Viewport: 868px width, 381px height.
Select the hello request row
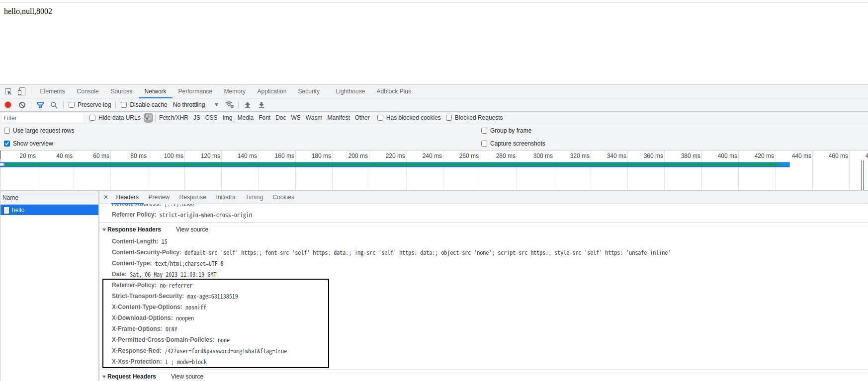(50, 210)
